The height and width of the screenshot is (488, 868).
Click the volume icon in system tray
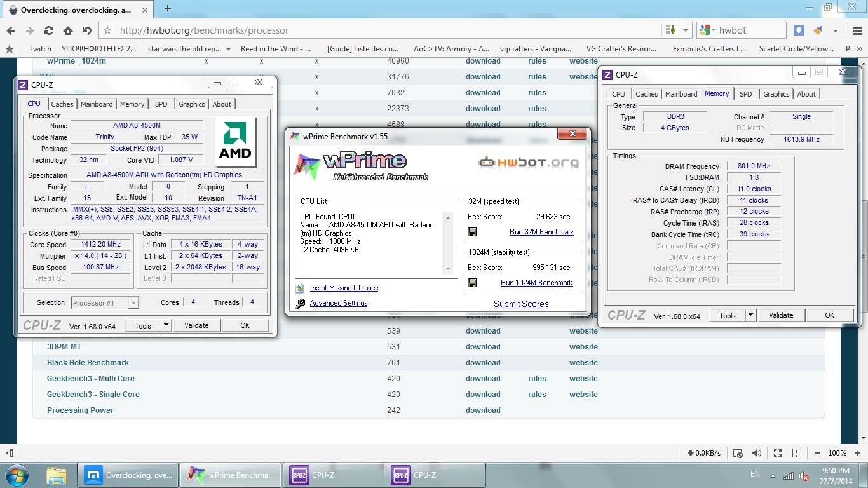pyautogui.click(x=803, y=475)
